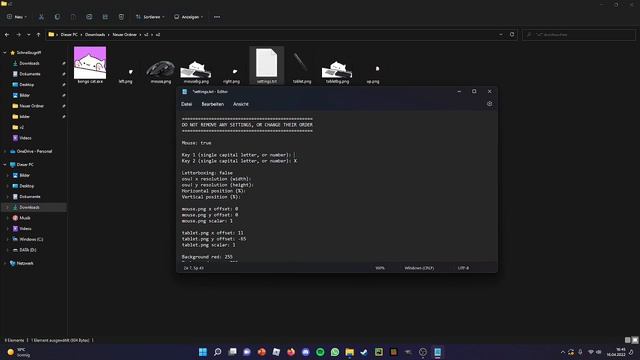Select the settings.txt file
This screenshot has height=360, width=640.
(267, 65)
